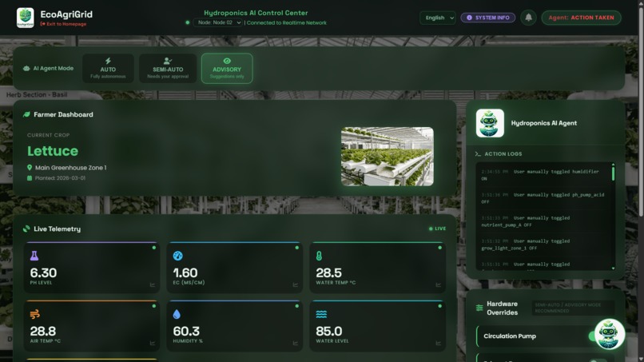The image size is (644, 362).
Task: Click the 1.60 EC value
Action: [x=185, y=272]
